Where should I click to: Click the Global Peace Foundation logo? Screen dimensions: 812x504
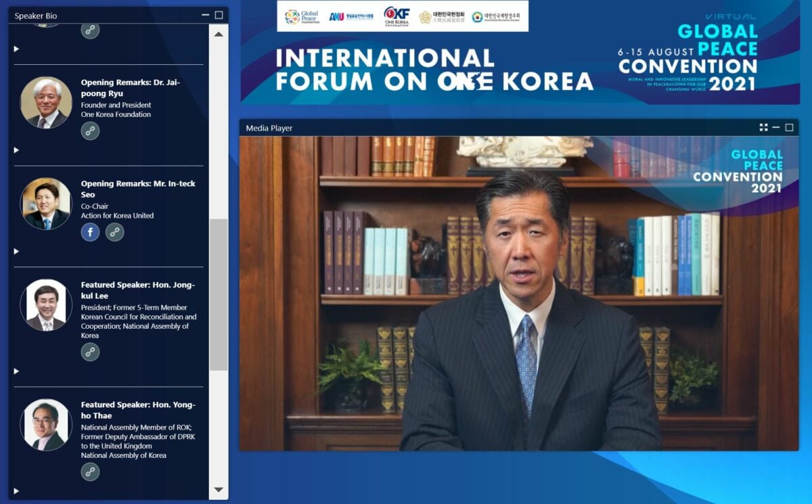coord(301,16)
